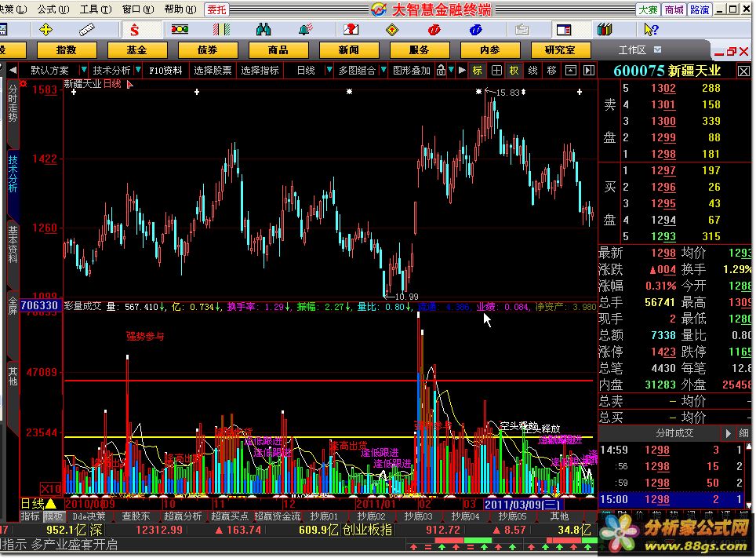Close the 600075 quote panel with X
This screenshot has height=558, width=756.
pos(743,71)
